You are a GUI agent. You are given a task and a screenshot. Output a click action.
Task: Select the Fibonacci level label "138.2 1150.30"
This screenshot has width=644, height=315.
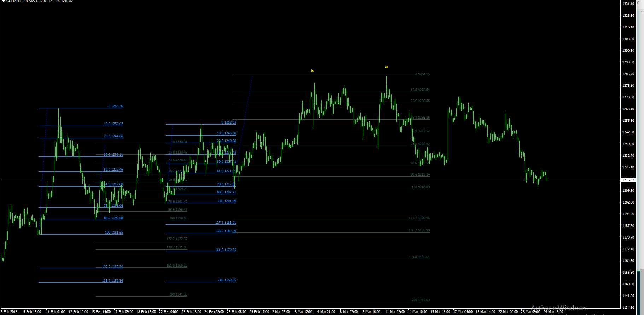pos(113,281)
